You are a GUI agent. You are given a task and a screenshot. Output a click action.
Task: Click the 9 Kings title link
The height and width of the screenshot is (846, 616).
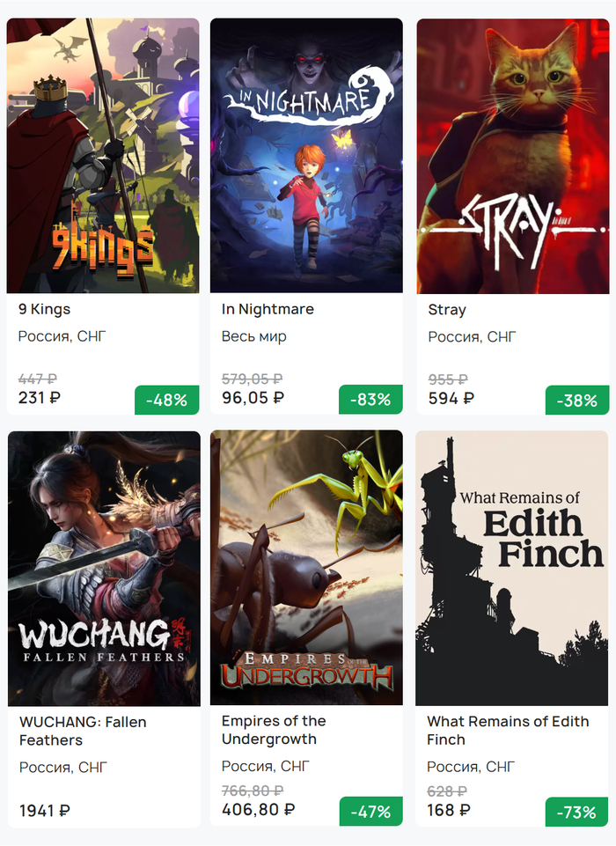44,309
